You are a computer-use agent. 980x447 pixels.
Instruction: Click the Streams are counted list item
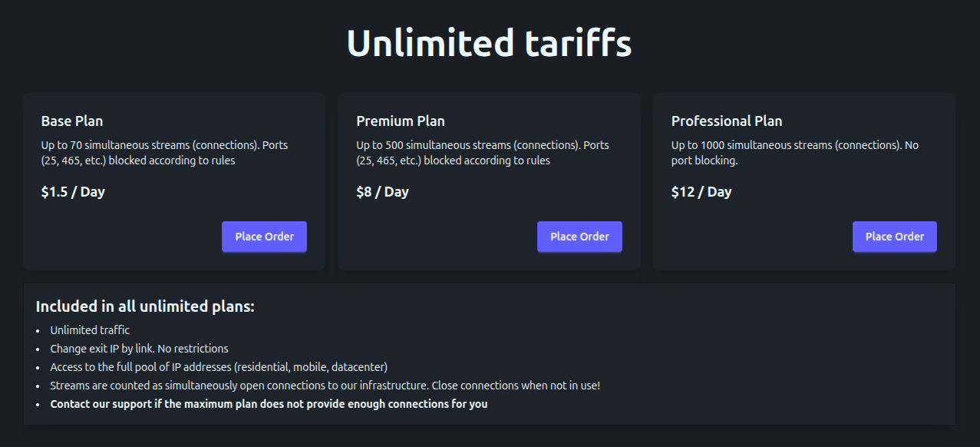pos(325,386)
